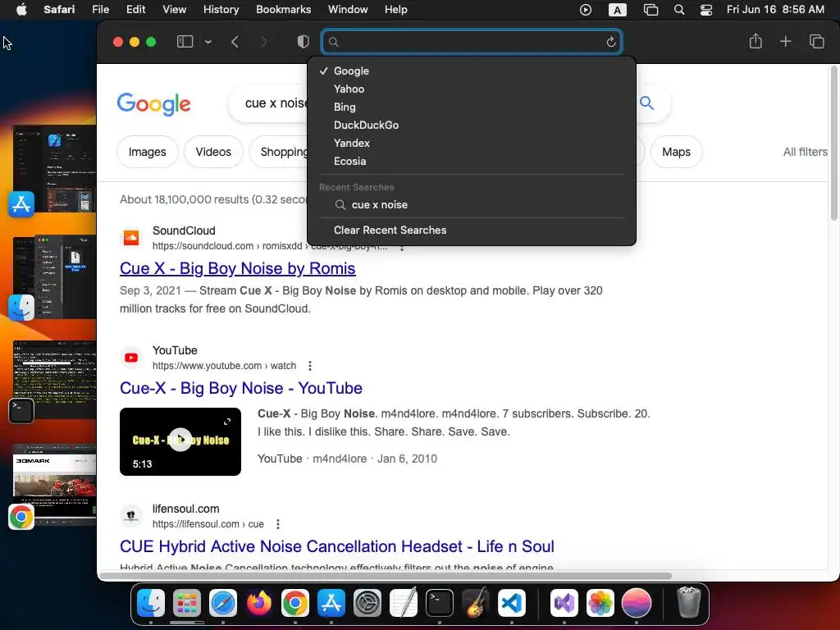
Task: Open the Apple menu
Action: point(21,10)
